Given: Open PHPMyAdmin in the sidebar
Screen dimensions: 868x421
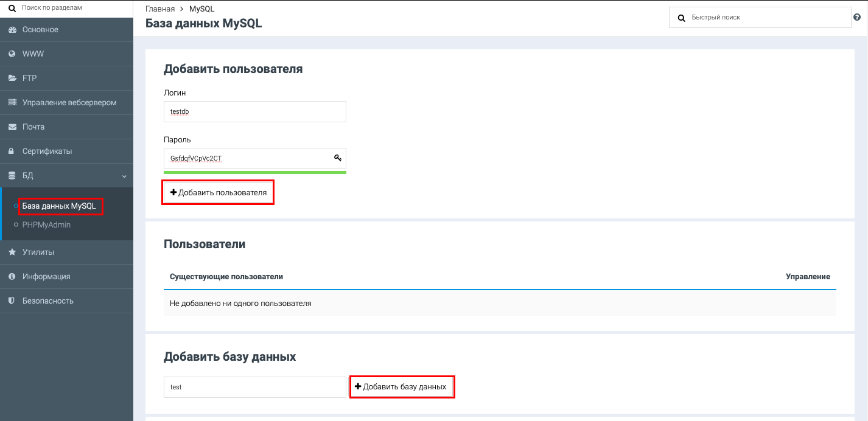Looking at the screenshot, I should [46, 225].
